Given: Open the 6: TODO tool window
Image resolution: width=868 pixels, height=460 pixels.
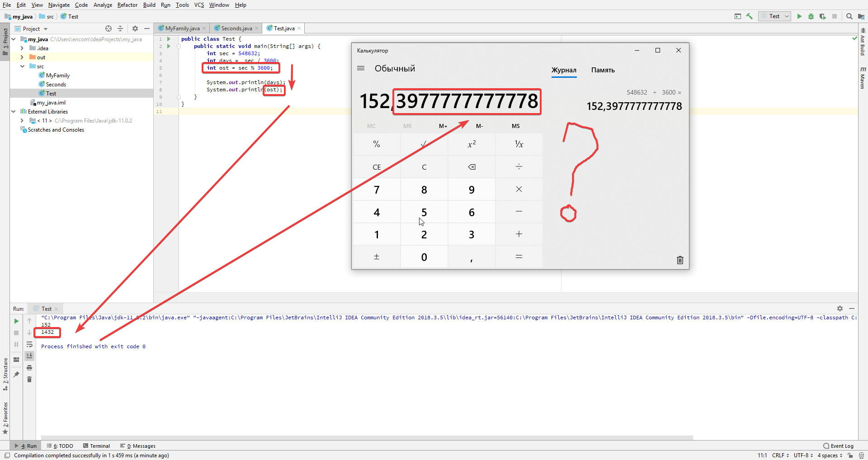Looking at the screenshot, I should (x=60, y=446).
